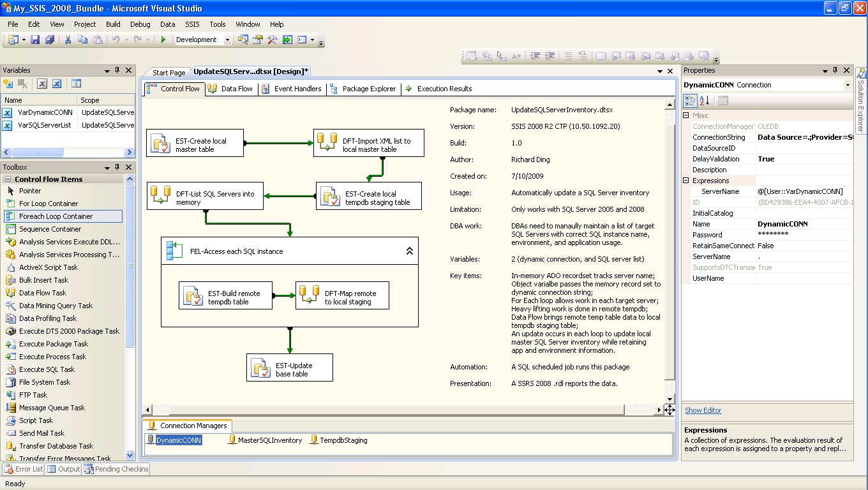Screen dimensions: 868x490
Task: Click the Cut scissors icon
Action: [x=68, y=40]
